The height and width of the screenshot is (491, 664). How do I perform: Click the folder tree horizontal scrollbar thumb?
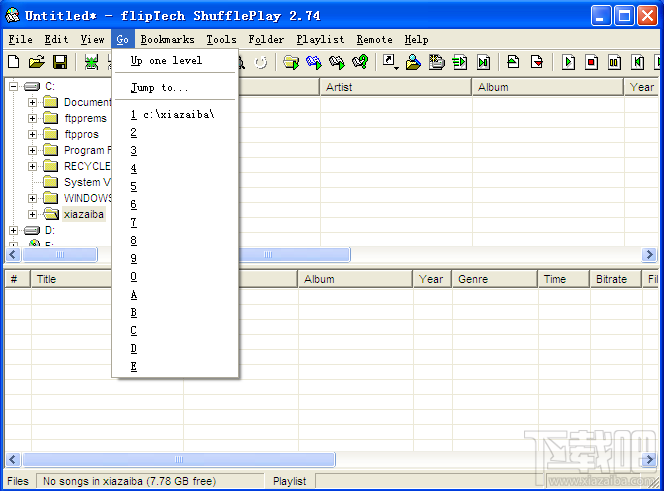[60, 255]
